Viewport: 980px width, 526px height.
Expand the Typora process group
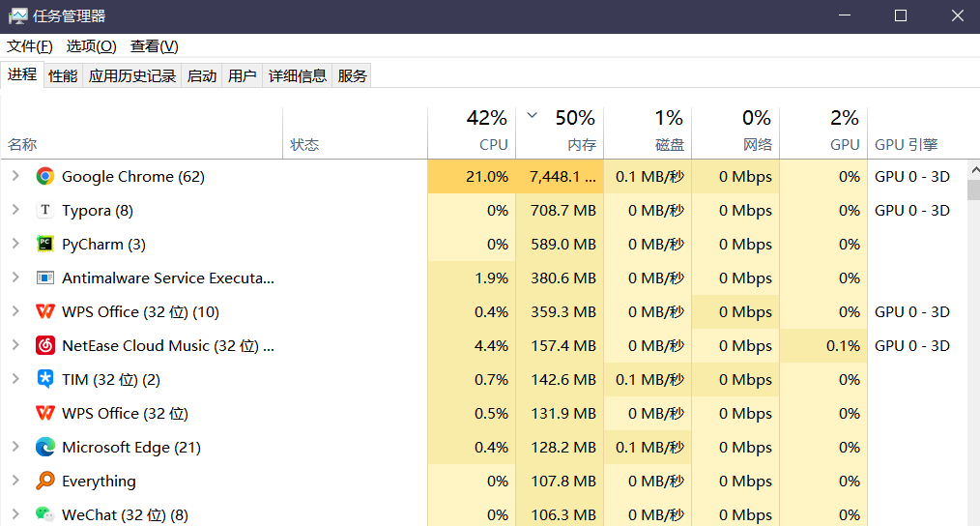point(15,210)
